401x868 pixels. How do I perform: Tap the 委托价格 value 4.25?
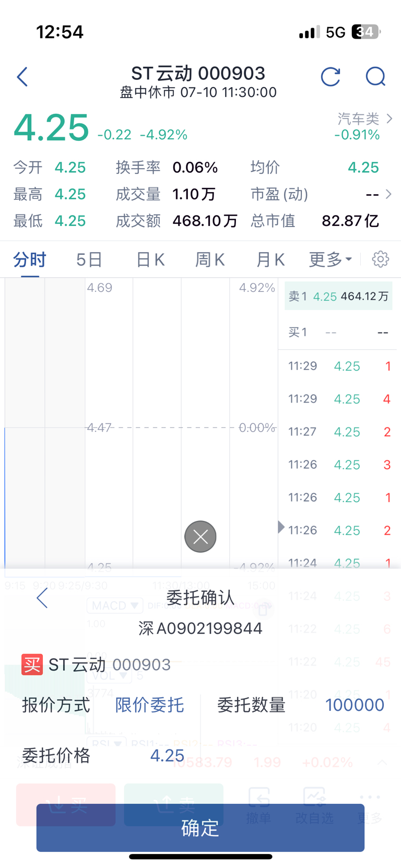pos(167,755)
